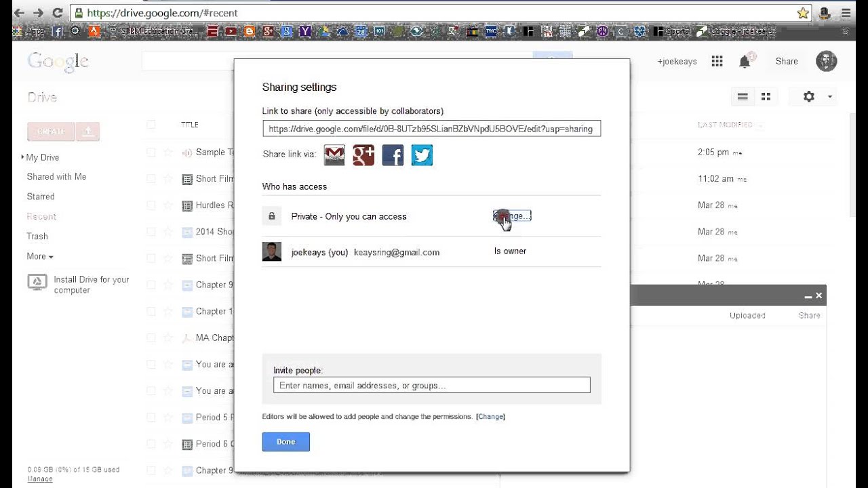
Task: Open the Amazon extension icon
Action: [825, 13]
